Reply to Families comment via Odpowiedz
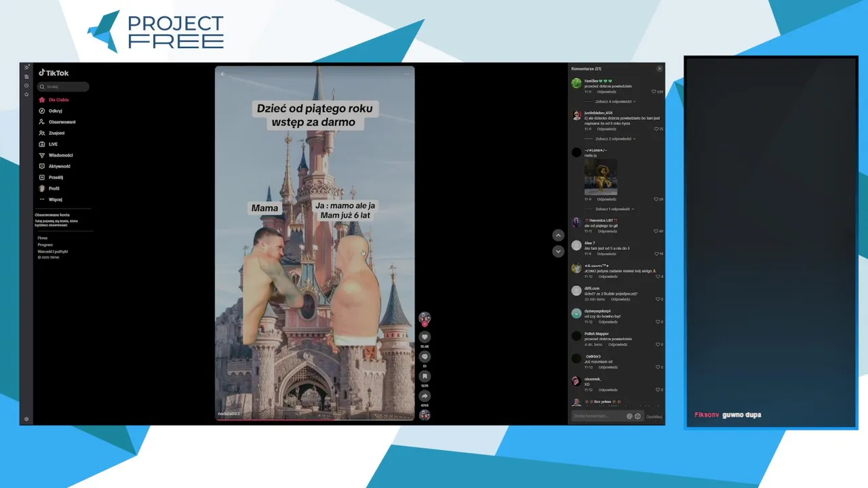868x488 pixels. (x=607, y=91)
